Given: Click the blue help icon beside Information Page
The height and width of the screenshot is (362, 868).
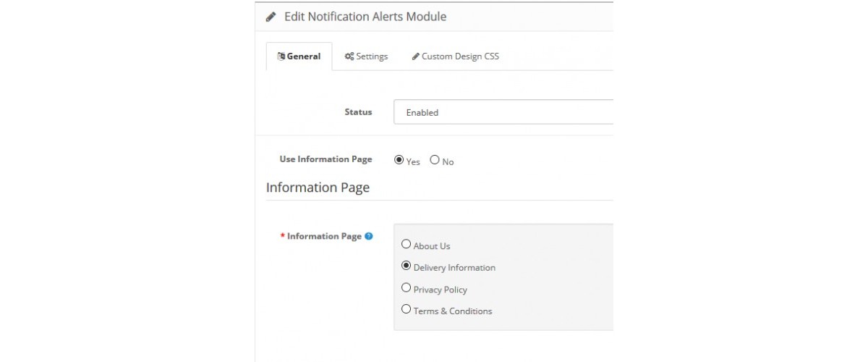Looking at the screenshot, I should click(x=369, y=236).
